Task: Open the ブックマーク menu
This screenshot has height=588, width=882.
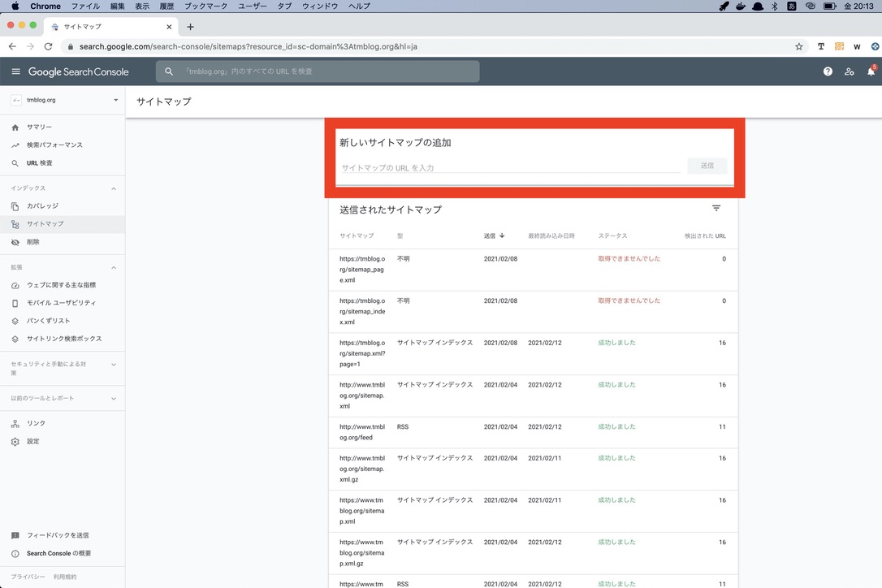Action: click(x=205, y=6)
